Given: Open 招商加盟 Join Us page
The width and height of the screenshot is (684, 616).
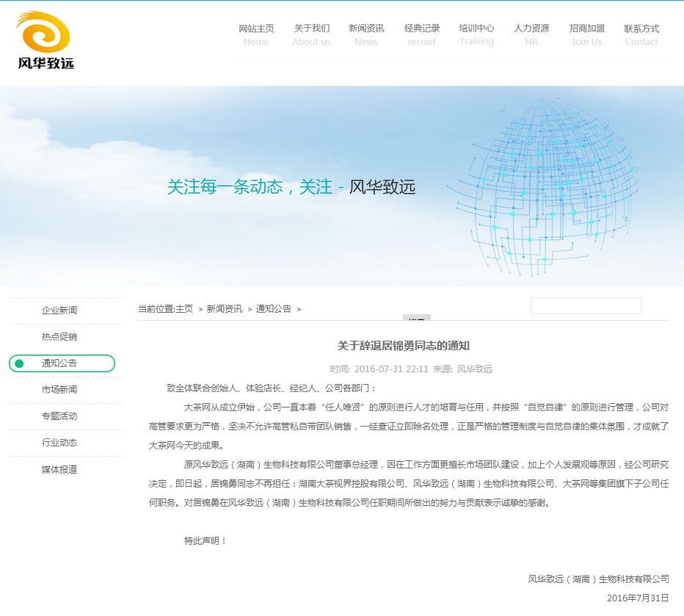Looking at the screenshot, I should pyautogui.click(x=586, y=35).
